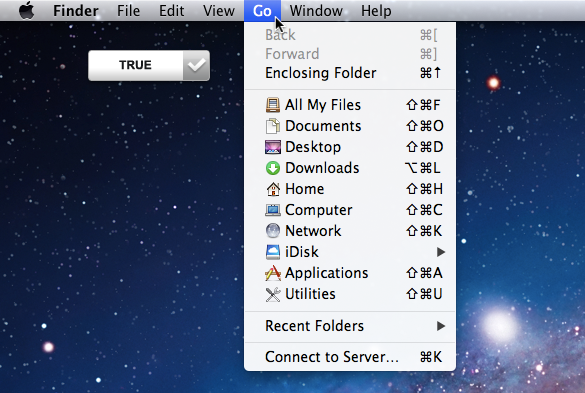Close the highlighted Go menu
This screenshot has height=393, width=585.
pos(262,10)
